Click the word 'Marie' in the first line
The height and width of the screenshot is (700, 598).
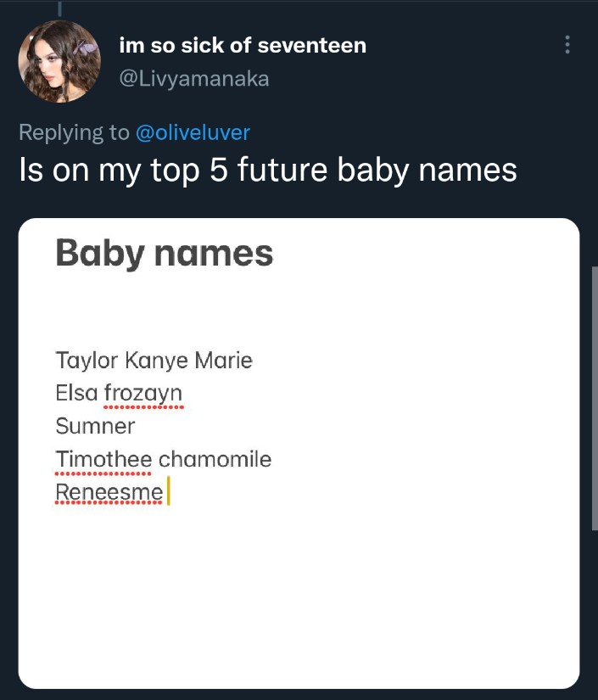point(224,361)
